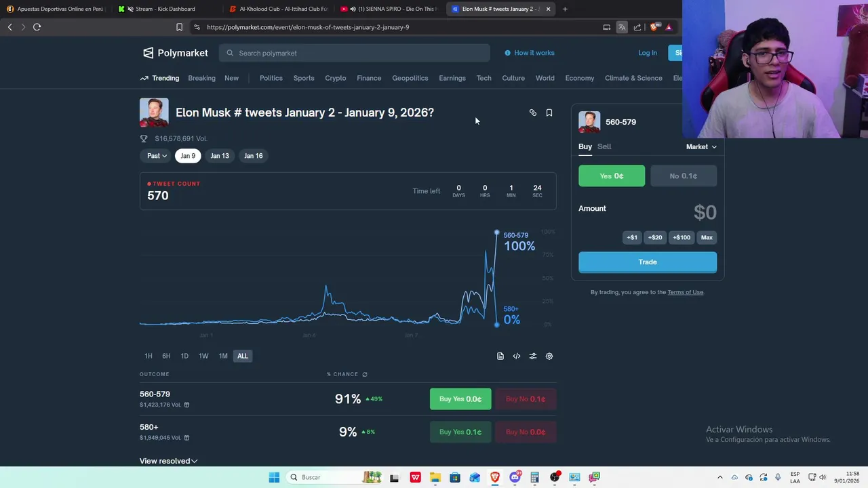Click the gift icon beside 580+ volume

[186, 438]
